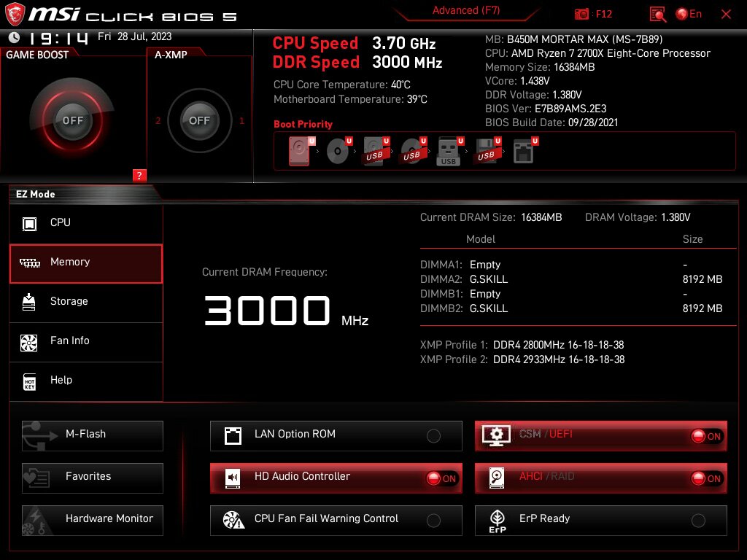Open Favorites
Viewport: 747px width, 560px height.
(93, 478)
